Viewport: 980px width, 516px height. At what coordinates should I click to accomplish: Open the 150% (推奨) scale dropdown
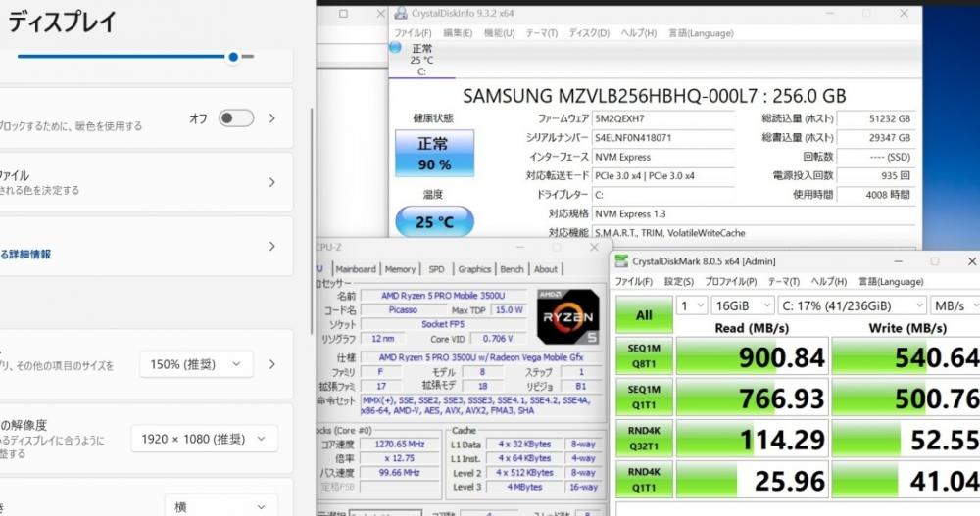196,364
